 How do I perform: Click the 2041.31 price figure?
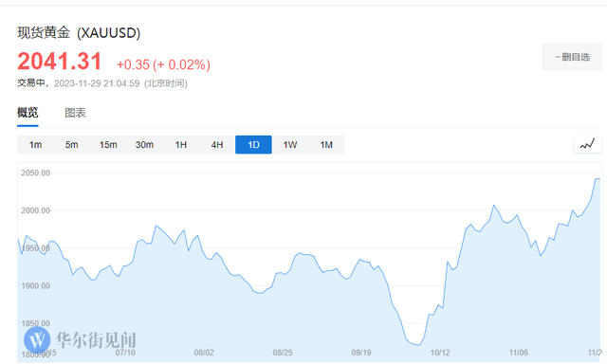tap(59, 61)
